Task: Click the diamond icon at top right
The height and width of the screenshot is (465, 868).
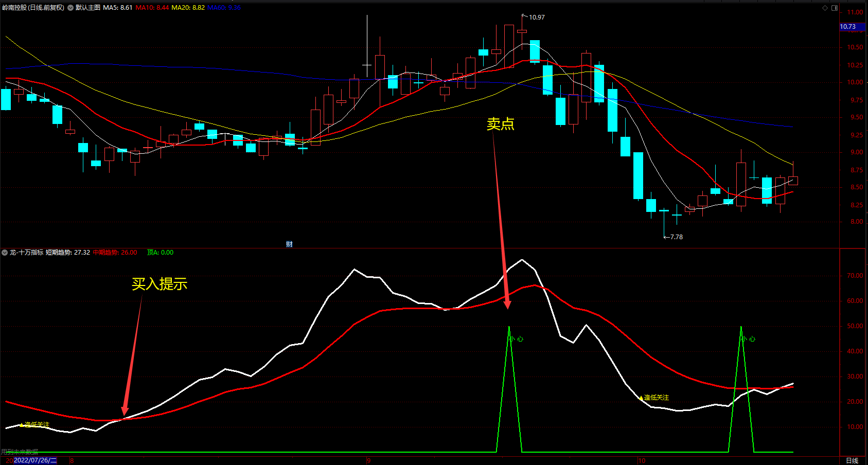Action: coord(825,8)
